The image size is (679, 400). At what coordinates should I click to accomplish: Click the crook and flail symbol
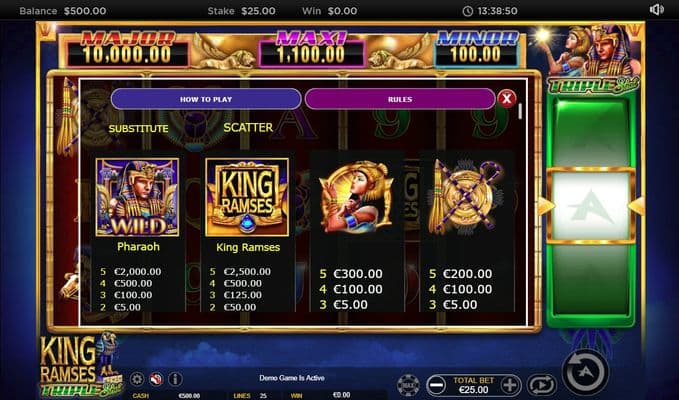point(466,196)
